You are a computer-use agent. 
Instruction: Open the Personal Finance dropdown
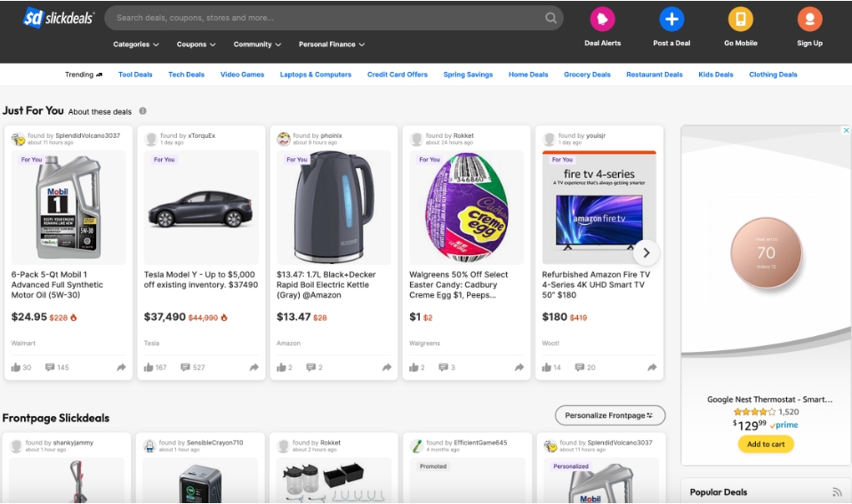(332, 44)
